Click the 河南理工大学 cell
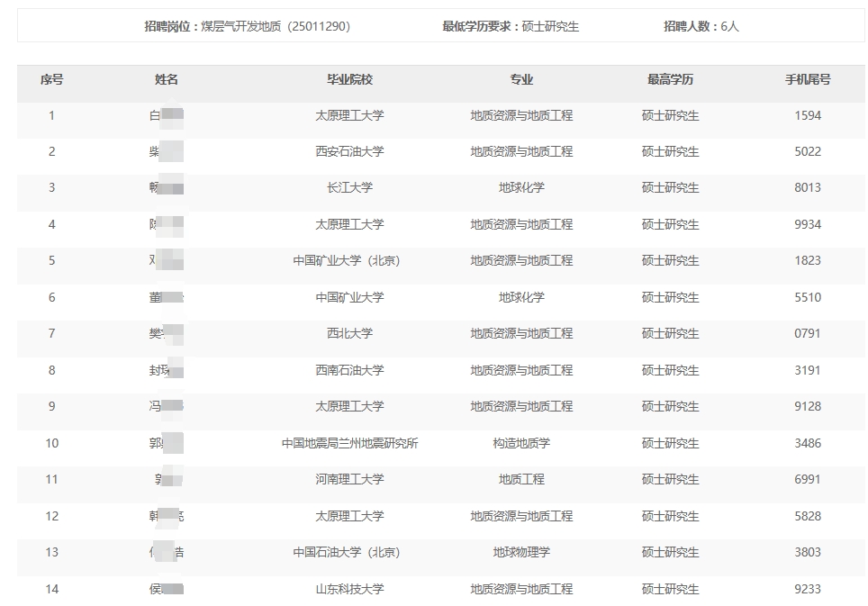The width and height of the screenshot is (868, 606). tap(349, 479)
